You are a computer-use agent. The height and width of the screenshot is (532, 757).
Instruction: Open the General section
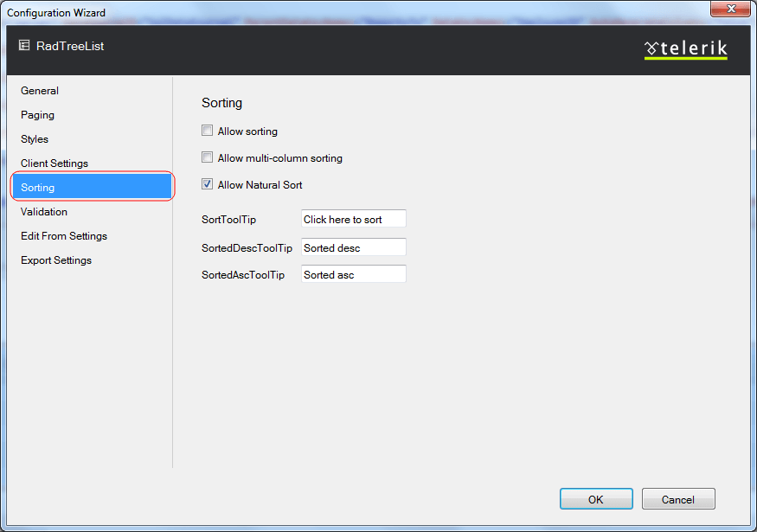pyautogui.click(x=40, y=91)
